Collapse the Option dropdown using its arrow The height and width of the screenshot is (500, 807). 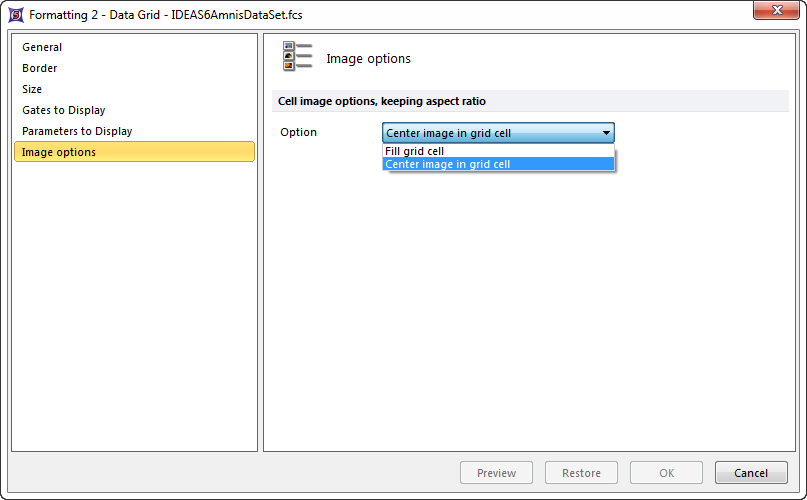pyautogui.click(x=606, y=133)
